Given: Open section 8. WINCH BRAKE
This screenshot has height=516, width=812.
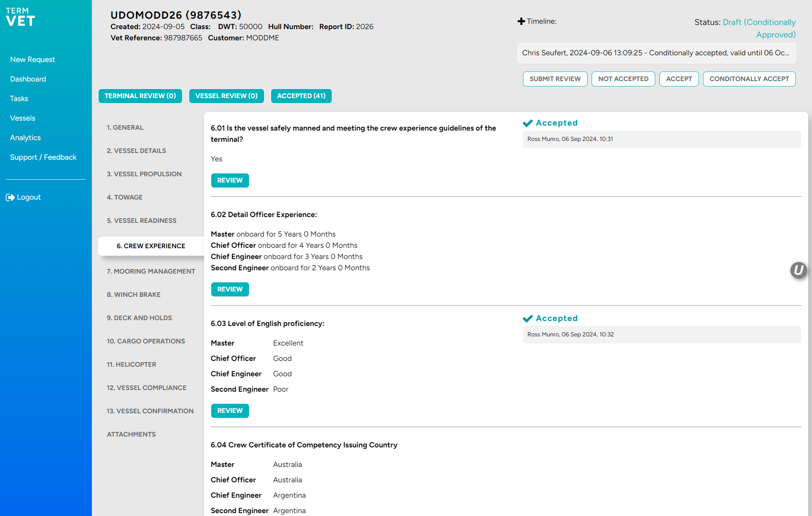Looking at the screenshot, I should [x=133, y=295].
